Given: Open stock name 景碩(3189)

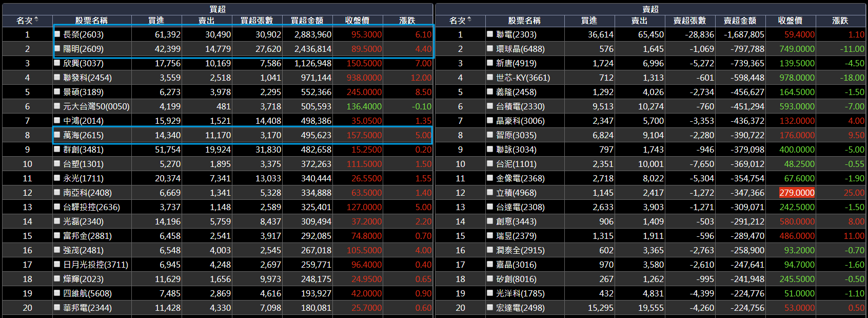Looking at the screenshot, I should click(83, 92).
